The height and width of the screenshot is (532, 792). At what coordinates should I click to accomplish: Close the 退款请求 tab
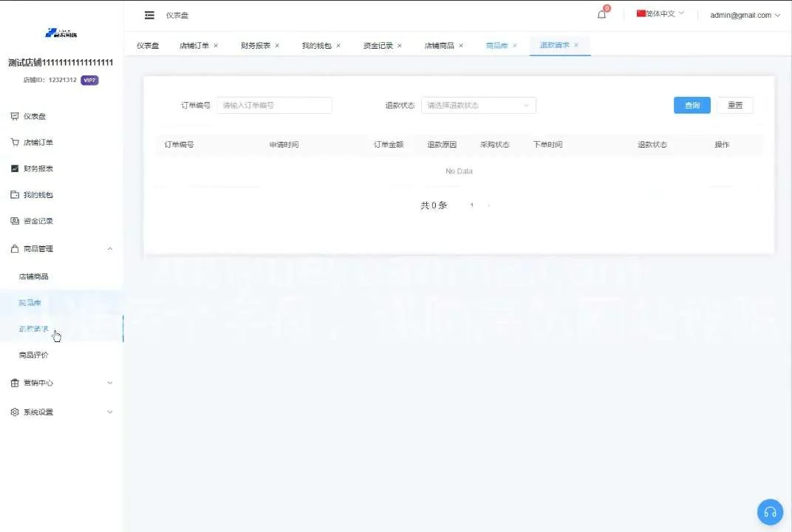[576, 46]
